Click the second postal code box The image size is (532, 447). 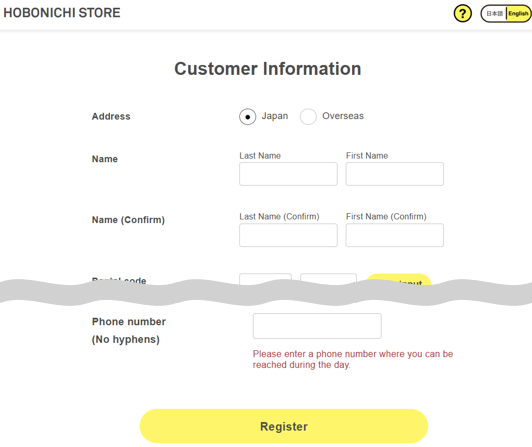[328, 278]
